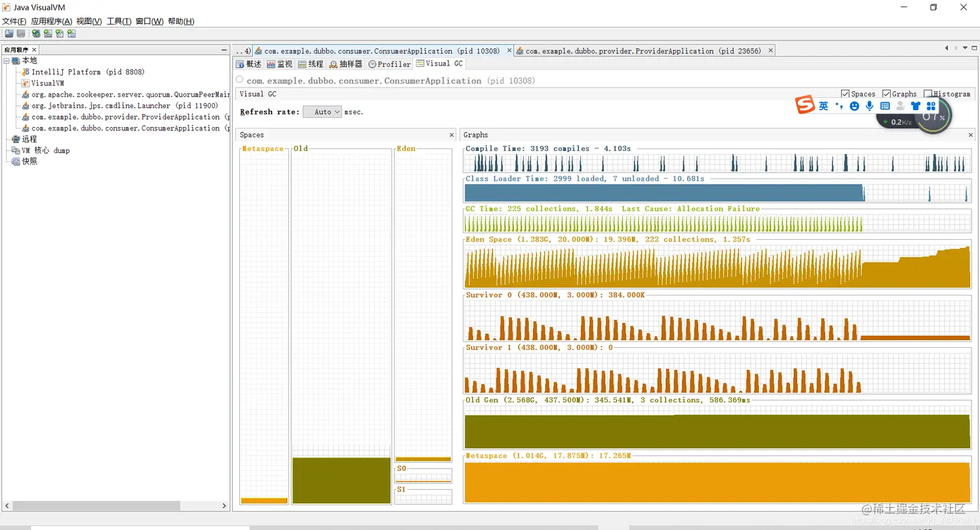Click second green-plus toolbar icon, Add Remote Host
The width and height of the screenshot is (980, 530).
tap(48, 34)
